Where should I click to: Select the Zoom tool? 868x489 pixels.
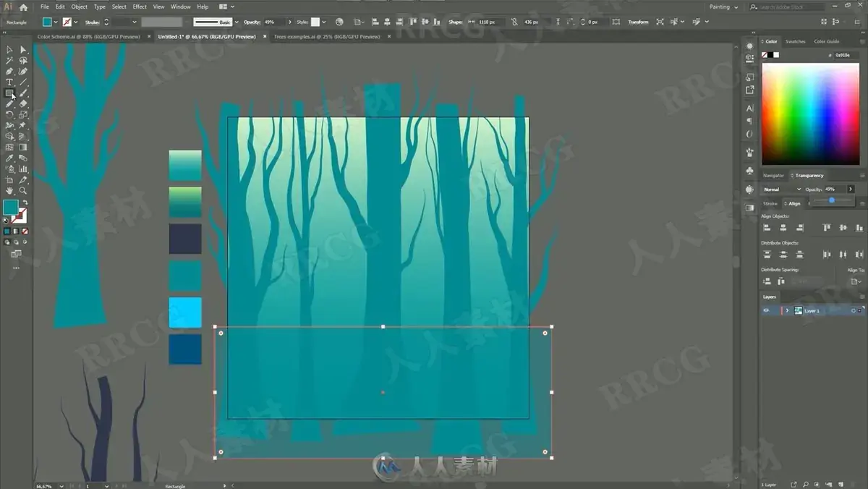[23, 190]
